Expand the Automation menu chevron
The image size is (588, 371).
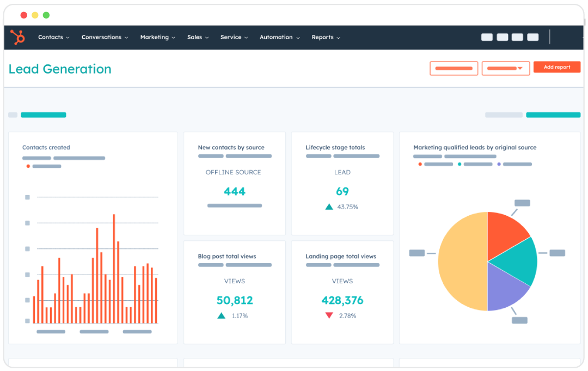(x=298, y=38)
